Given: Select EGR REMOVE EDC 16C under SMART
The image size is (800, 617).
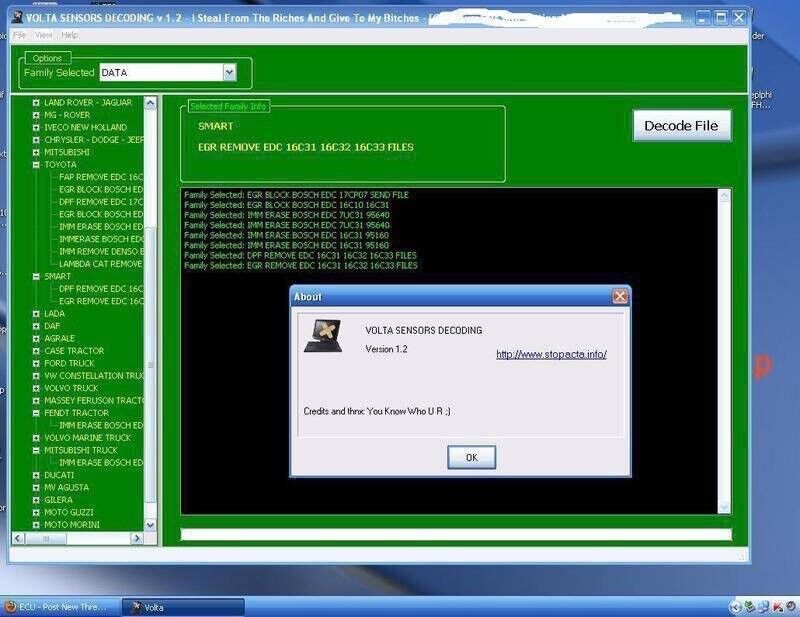Looking at the screenshot, I should [x=101, y=301].
